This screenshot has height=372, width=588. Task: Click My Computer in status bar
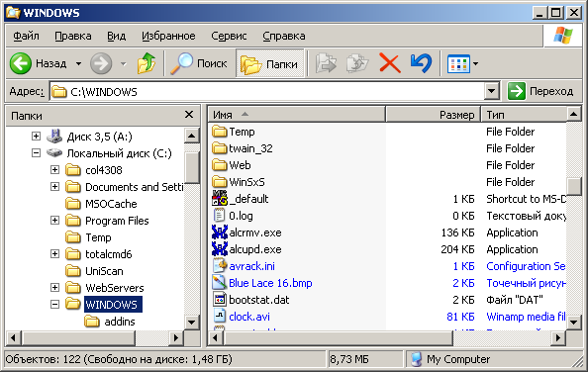click(458, 359)
